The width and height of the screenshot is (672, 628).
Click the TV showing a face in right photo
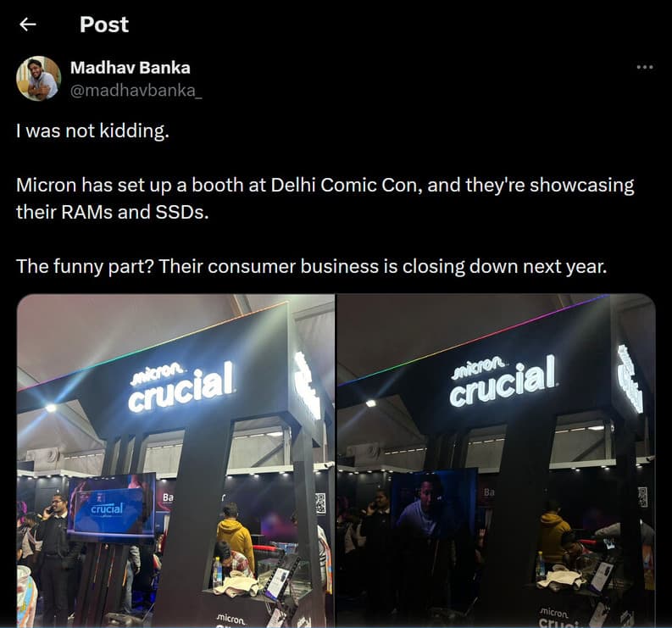(x=434, y=503)
